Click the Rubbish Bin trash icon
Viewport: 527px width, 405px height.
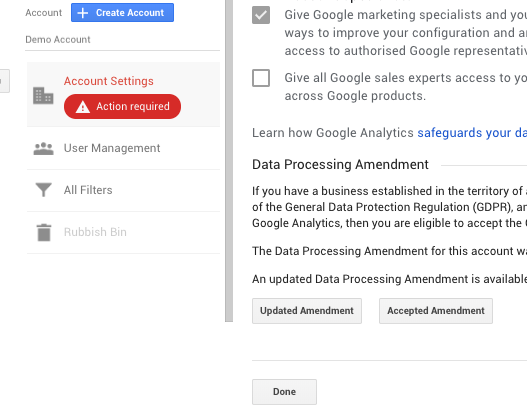pos(44,233)
